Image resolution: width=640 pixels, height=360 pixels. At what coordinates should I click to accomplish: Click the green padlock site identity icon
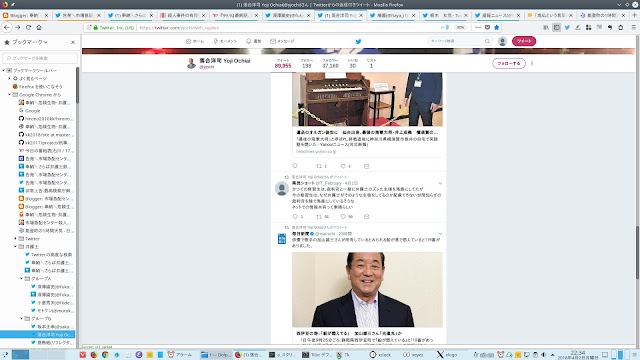click(x=96, y=28)
